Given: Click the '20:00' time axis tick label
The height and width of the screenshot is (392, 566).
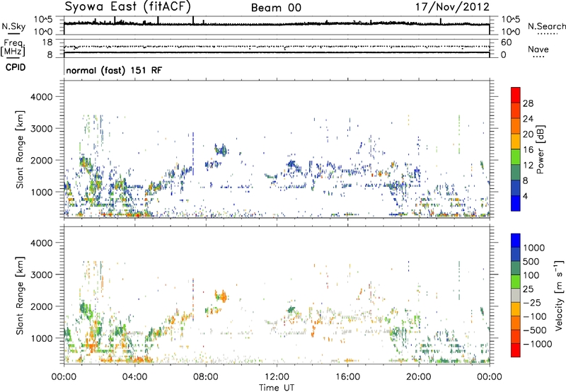Looking at the screenshot, I should tap(418, 377).
